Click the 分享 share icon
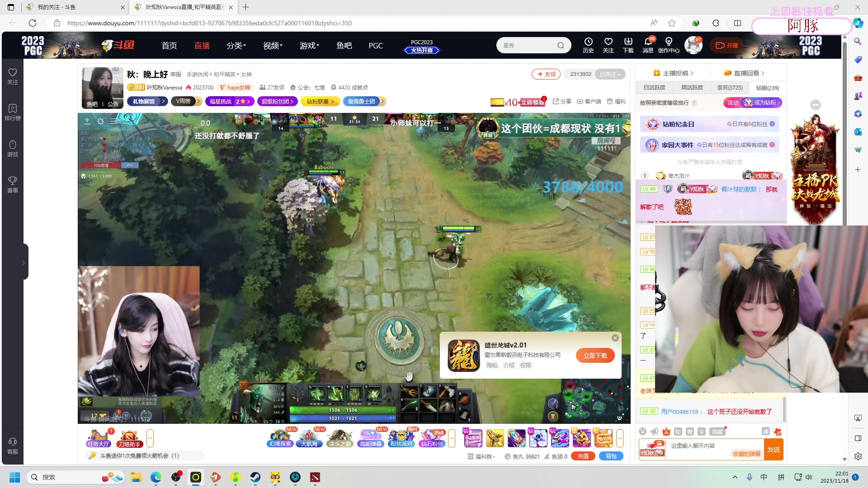 coord(562,101)
